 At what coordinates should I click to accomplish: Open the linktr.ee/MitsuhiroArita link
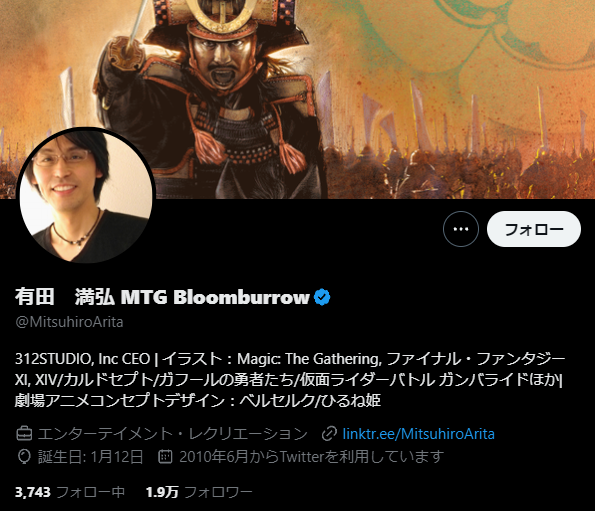pyautogui.click(x=419, y=434)
